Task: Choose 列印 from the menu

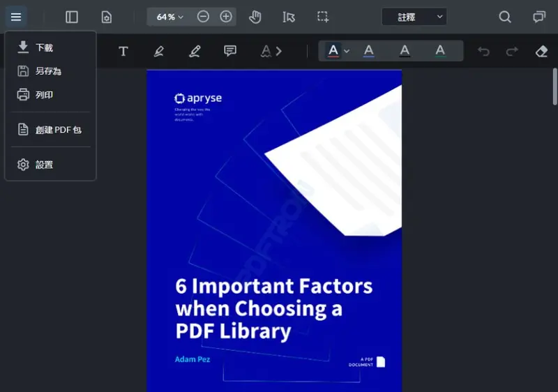Action: [50, 95]
